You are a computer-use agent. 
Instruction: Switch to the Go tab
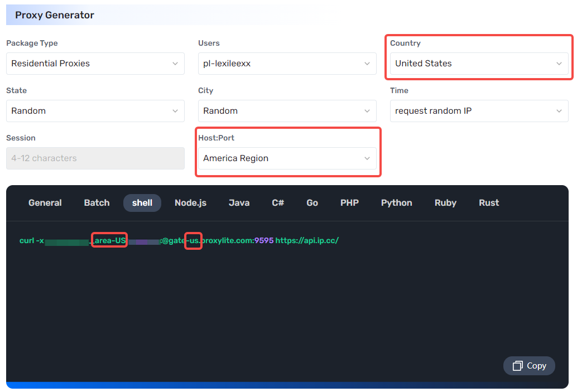click(312, 203)
